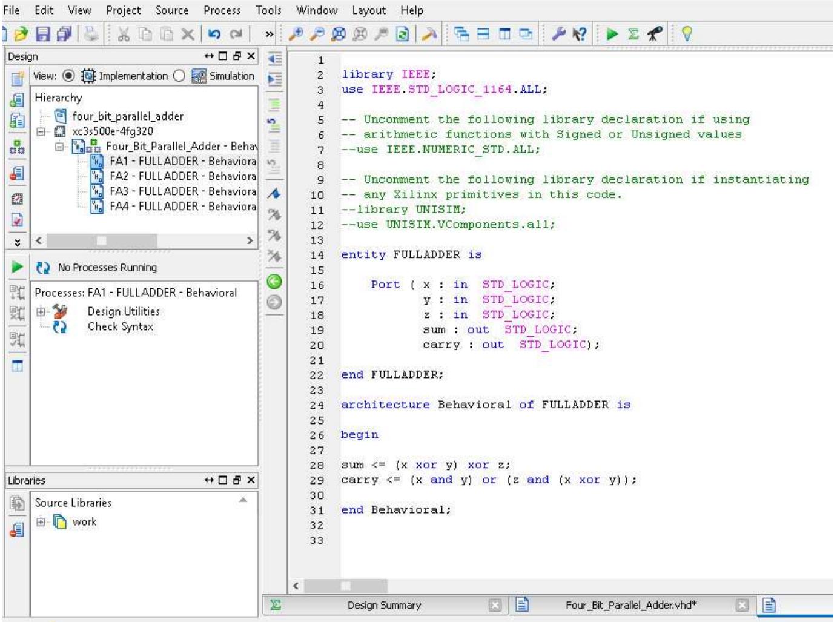Click rerun icon beside No Processes Running
840x622 pixels.
pos(43,268)
